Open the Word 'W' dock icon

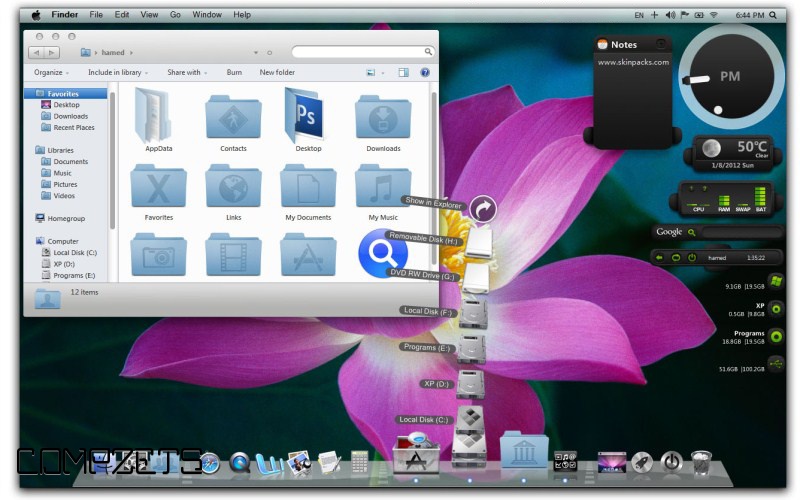tap(269, 464)
